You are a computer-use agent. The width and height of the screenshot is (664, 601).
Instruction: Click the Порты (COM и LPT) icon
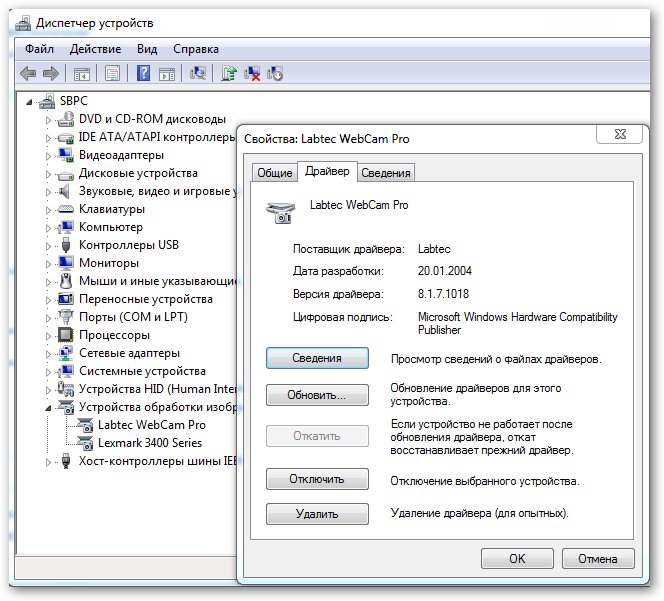[x=66, y=317]
